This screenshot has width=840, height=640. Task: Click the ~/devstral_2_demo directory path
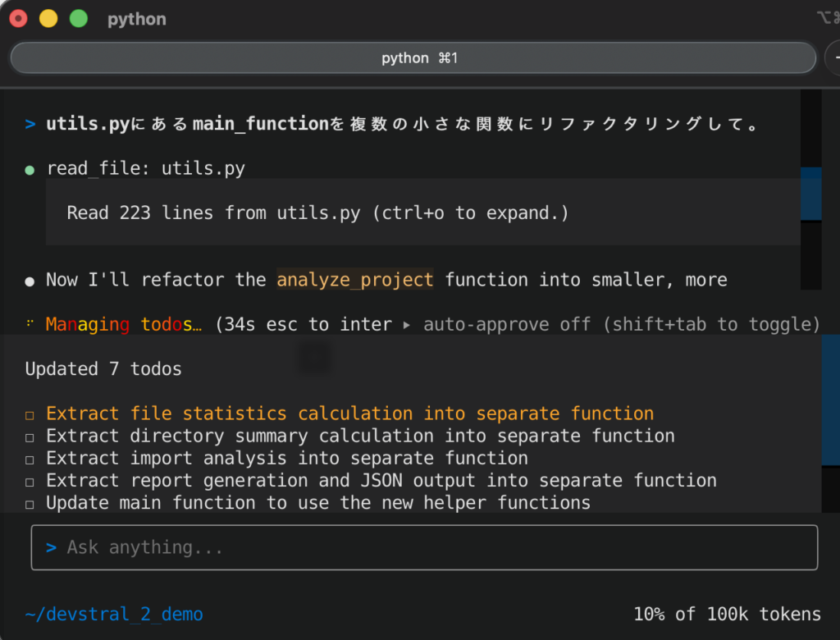pyautogui.click(x=114, y=614)
